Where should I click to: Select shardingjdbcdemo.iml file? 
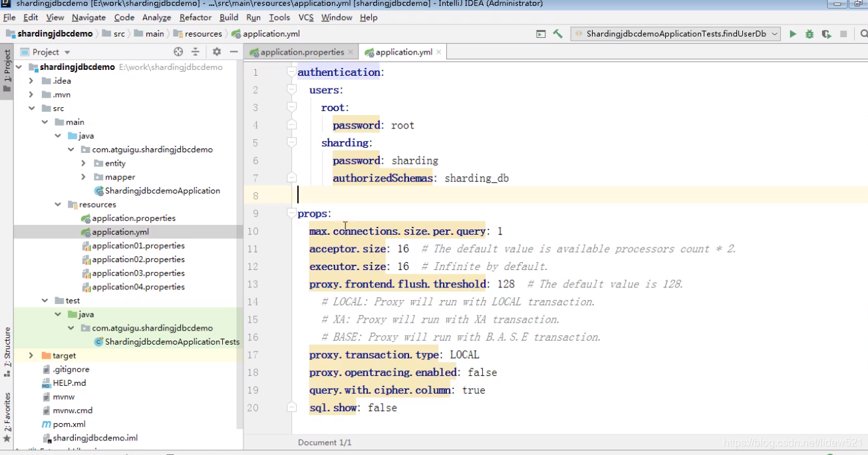(95, 438)
